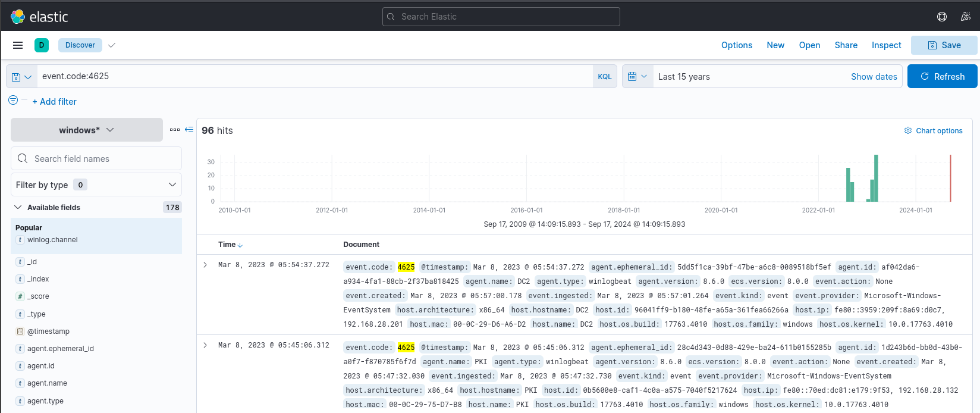Viewport: 980px width, 413px height.
Task: Click the 96 hits text
Action: (217, 130)
